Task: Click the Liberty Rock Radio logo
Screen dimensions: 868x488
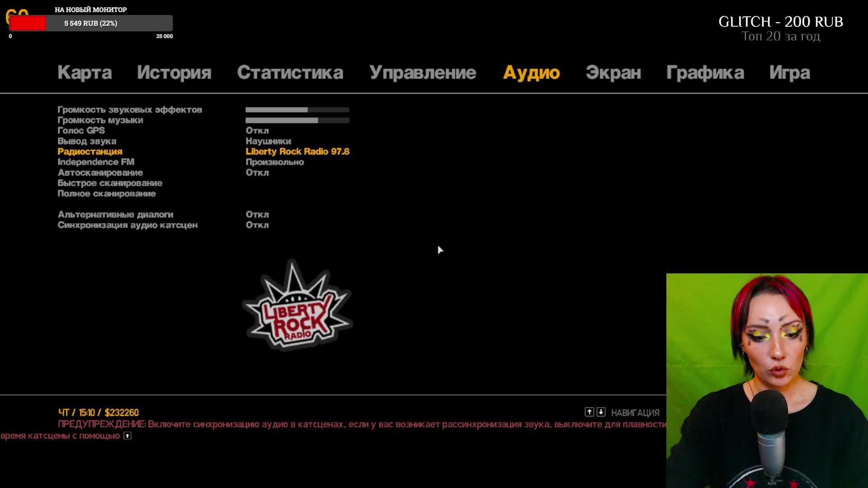Action: click(x=297, y=306)
